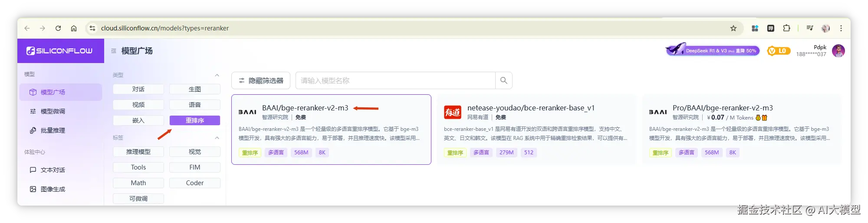Toggle the 可微调 tag filter
This screenshot has width=868, height=223.
pos(138,199)
